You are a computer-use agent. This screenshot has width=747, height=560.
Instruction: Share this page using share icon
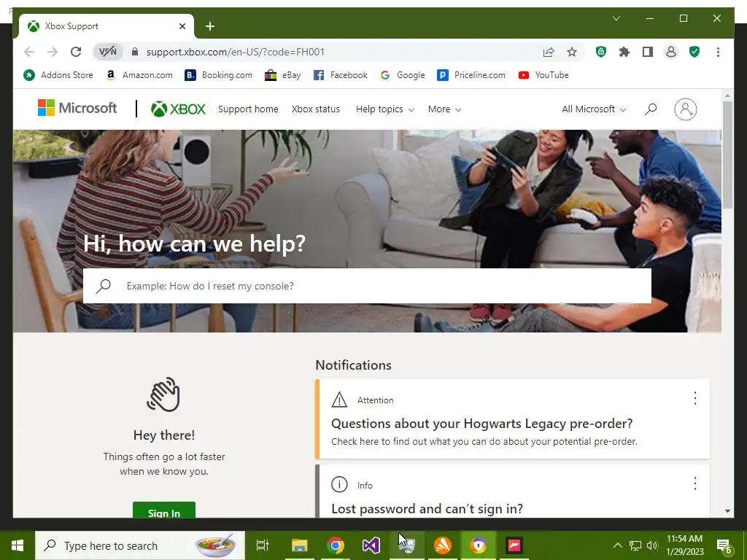tap(549, 52)
